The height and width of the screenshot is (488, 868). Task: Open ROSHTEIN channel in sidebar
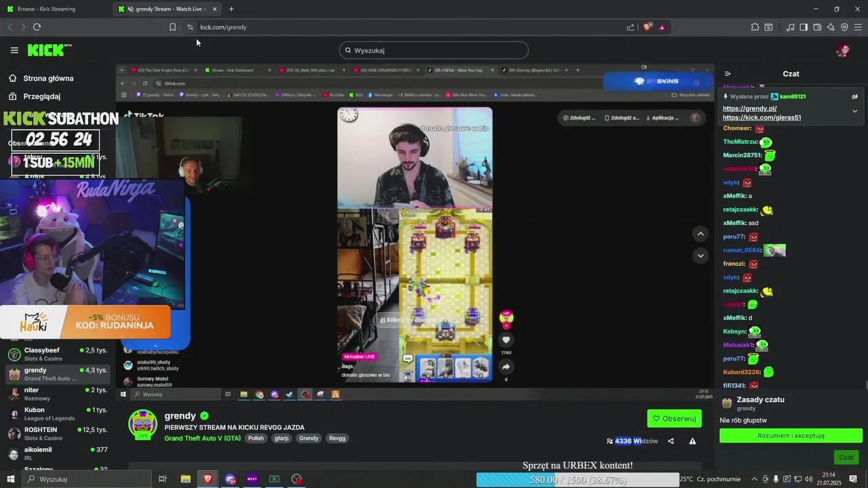58,434
